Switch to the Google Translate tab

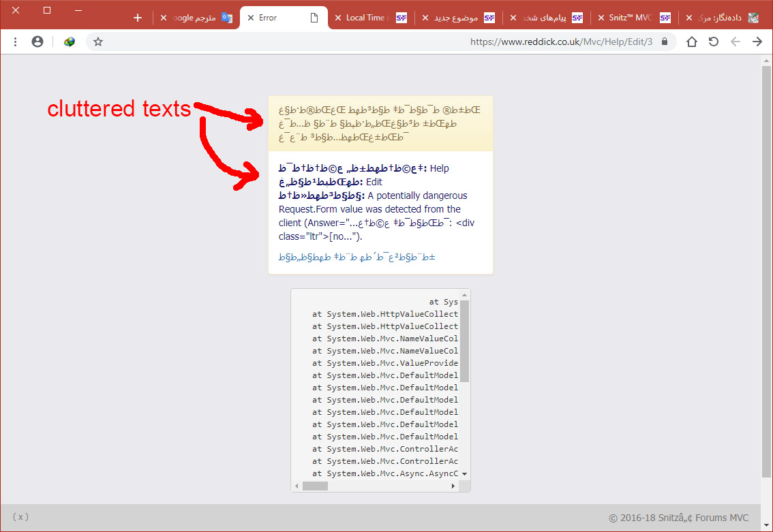coord(198,18)
